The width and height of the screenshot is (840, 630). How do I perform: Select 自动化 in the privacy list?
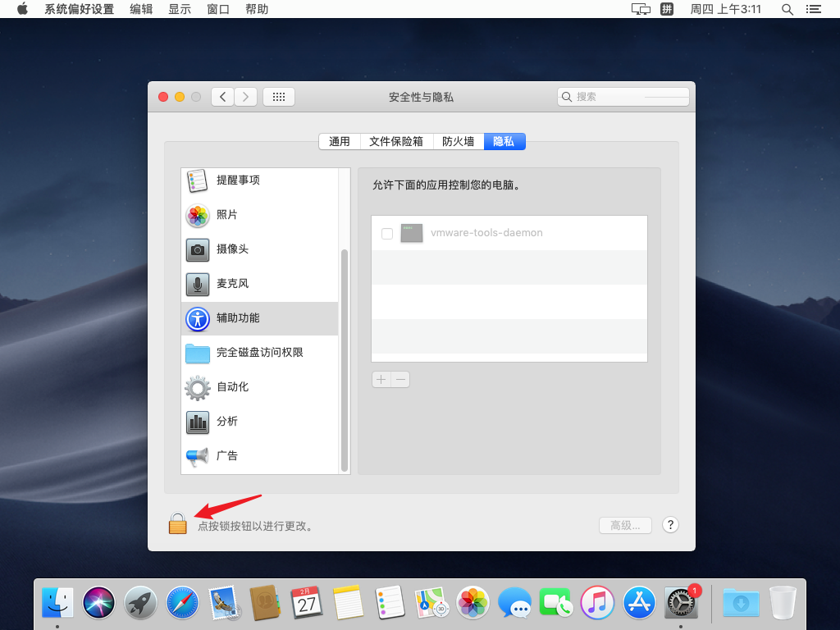[x=260, y=387]
